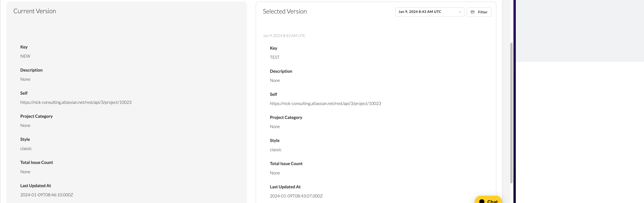Screen dimensions: 644x203
Task: Expand the Jan 9, 2024 8:43 AM UTC selector
Action: (429, 12)
